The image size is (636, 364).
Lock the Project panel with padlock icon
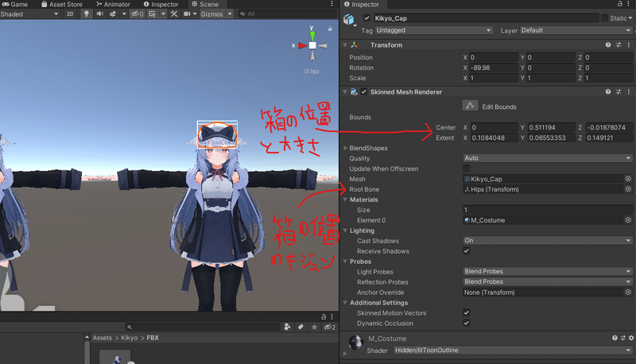pyautogui.click(x=324, y=316)
